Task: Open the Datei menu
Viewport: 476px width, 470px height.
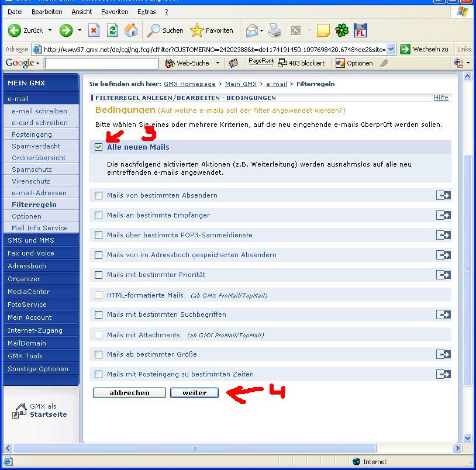Action: click(15, 12)
